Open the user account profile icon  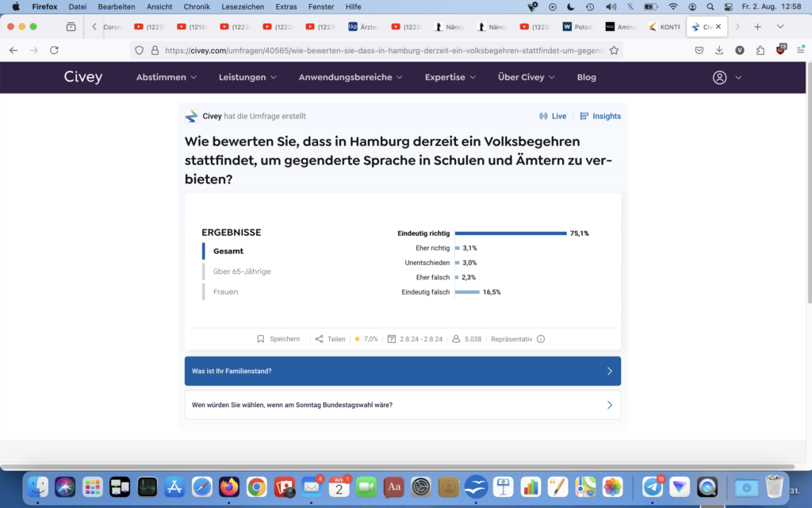[x=719, y=78]
